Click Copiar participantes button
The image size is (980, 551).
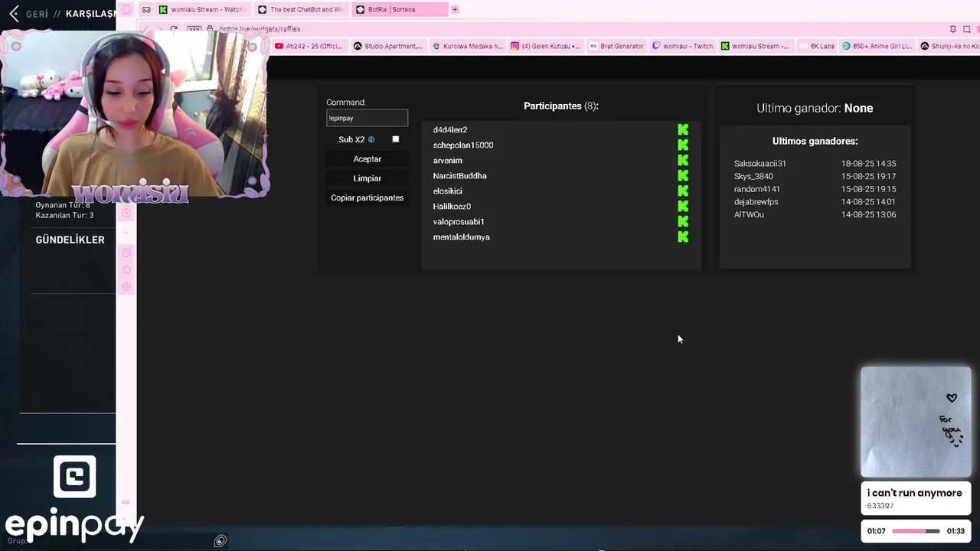[x=367, y=197]
